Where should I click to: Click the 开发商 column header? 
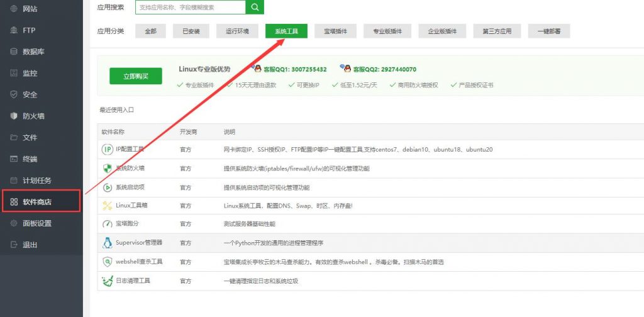189,132
